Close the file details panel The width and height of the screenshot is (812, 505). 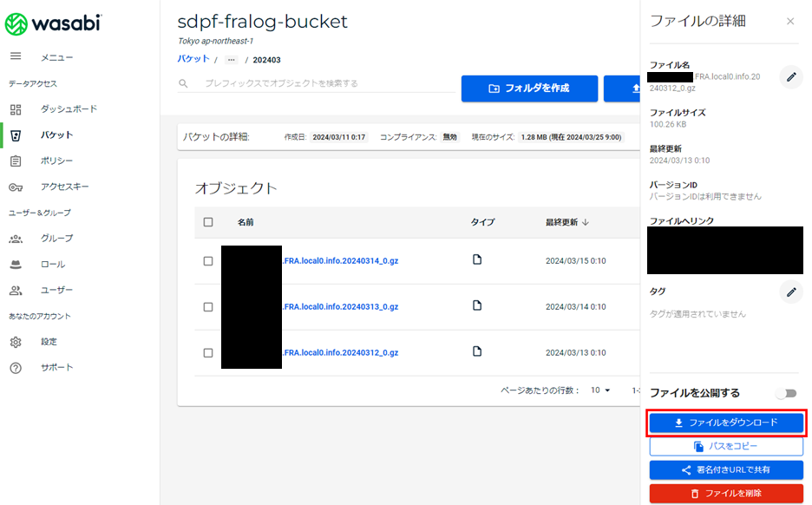coord(790,21)
